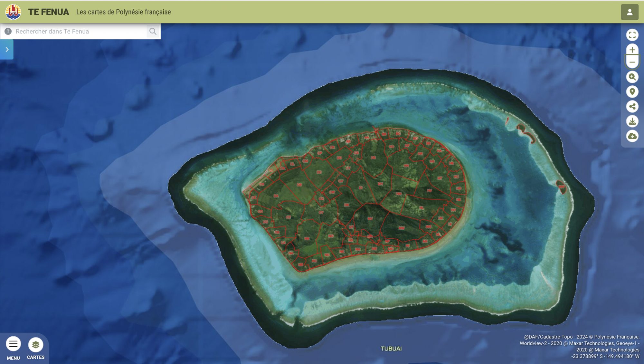Open the user account menu
The height and width of the screenshot is (364, 644).
pos(630,12)
